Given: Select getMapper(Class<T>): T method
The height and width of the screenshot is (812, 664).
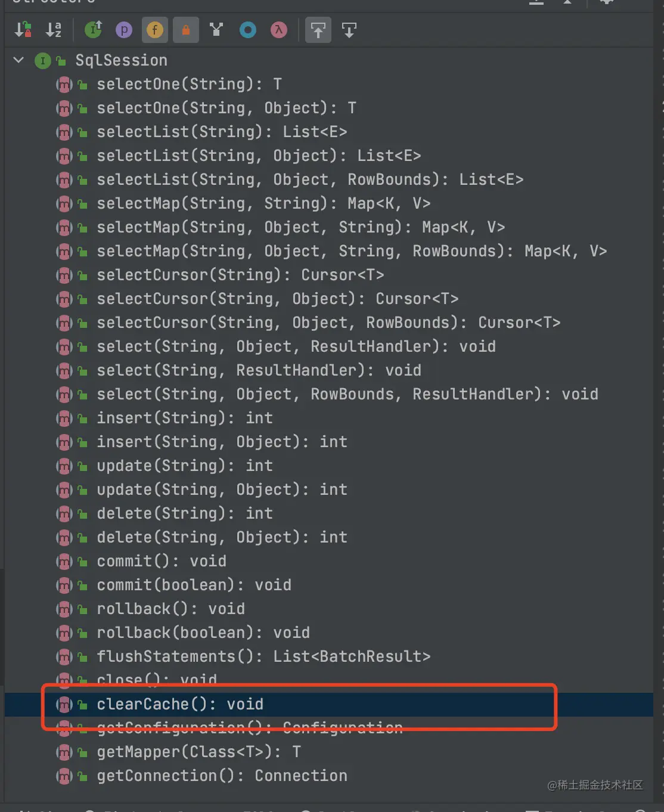Looking at the screenshot, I should 198,752.
